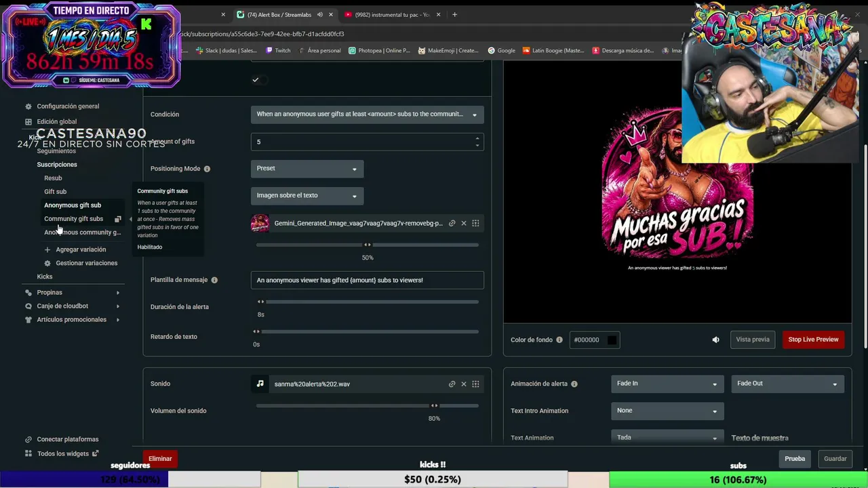Select the Resub alert variation
The width and height of the screenshot is (868, 488).
[53, 178]
